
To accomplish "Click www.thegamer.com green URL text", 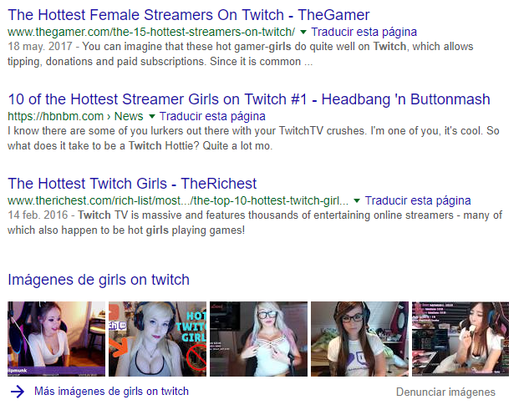I will click(x=151, y=32).
